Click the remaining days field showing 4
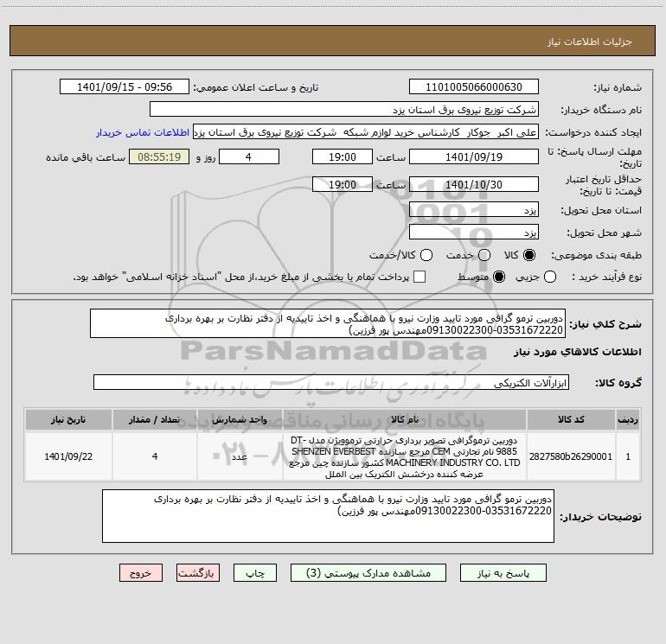The image size is (666, 644). [x=249, y=156]
